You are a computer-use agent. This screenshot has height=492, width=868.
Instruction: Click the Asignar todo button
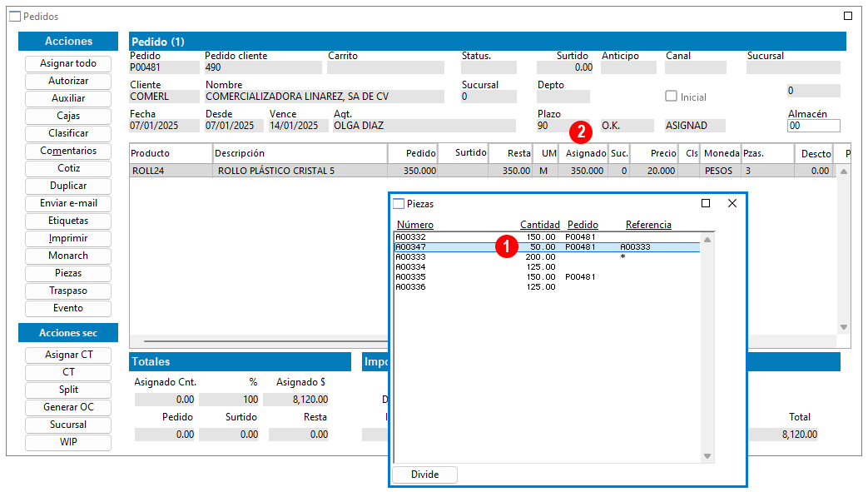click(68, 64)
